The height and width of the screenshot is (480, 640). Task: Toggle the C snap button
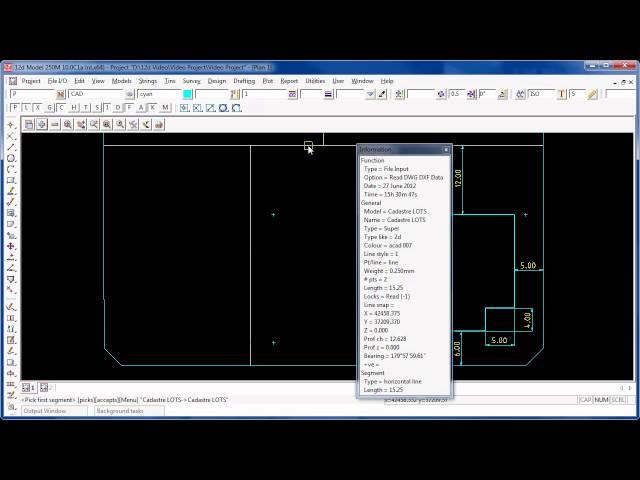pos(61,108)
